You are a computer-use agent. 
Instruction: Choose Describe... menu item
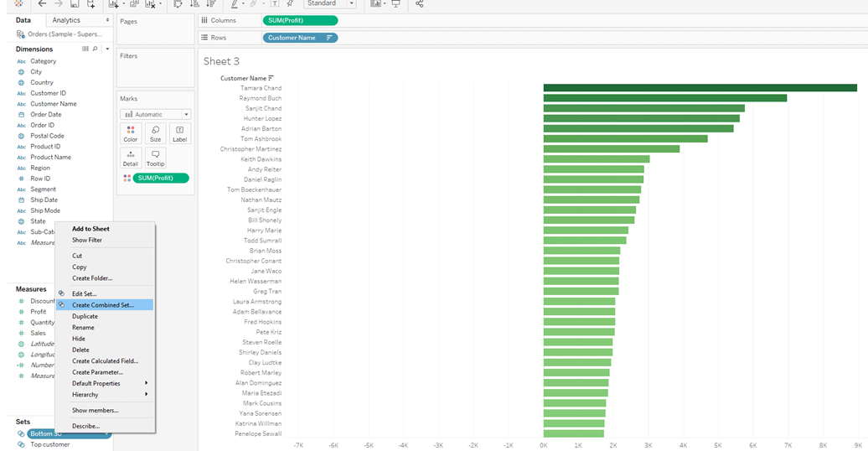(105, 426)
